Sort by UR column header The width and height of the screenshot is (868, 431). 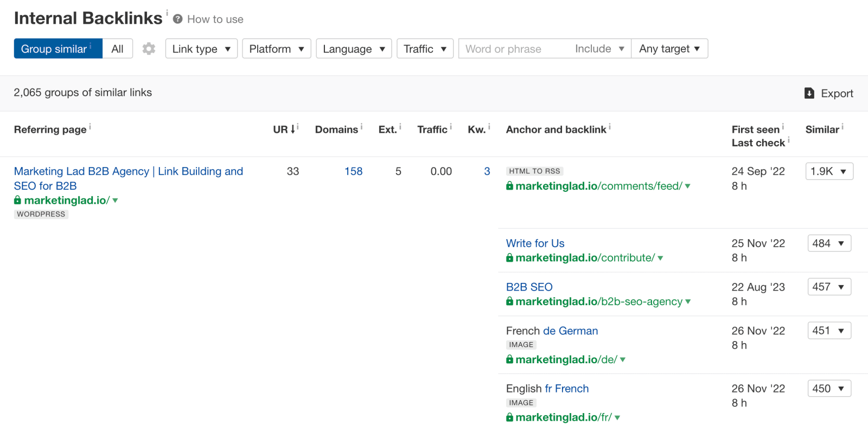[284, 130]
